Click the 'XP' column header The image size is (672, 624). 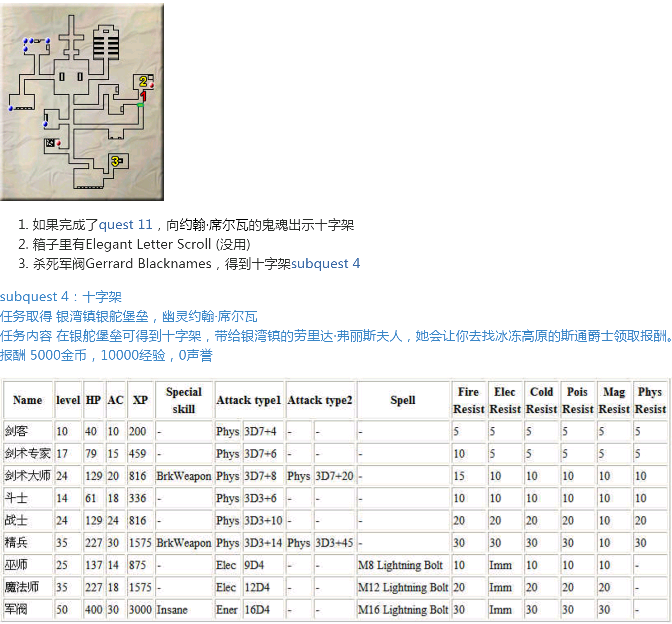coord(140,400)
